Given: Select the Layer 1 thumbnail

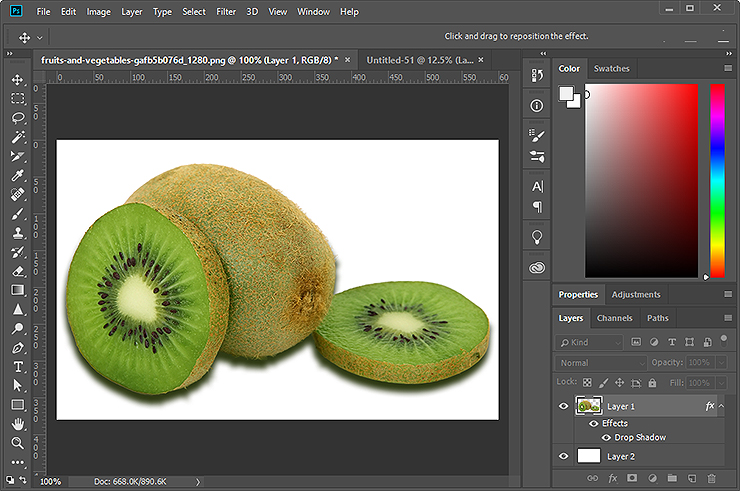Looking at the screenshot, I should 588,406.
